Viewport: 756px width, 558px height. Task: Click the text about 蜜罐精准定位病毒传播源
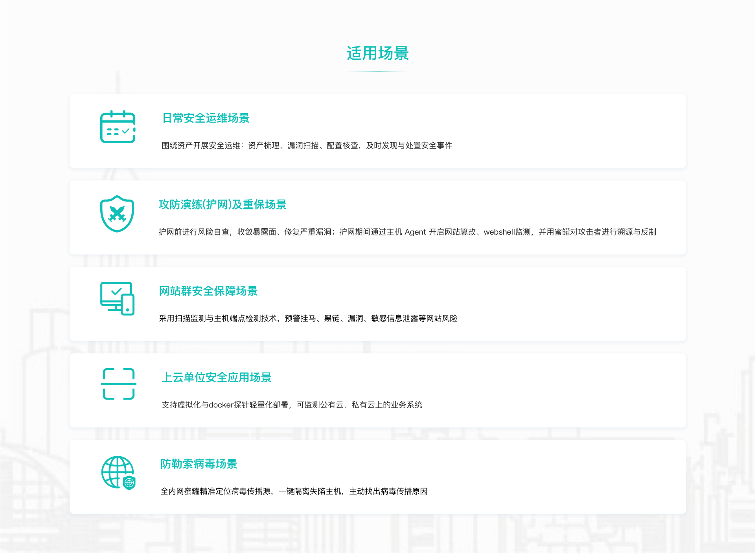pyautogui.click(x=294, y=492)
